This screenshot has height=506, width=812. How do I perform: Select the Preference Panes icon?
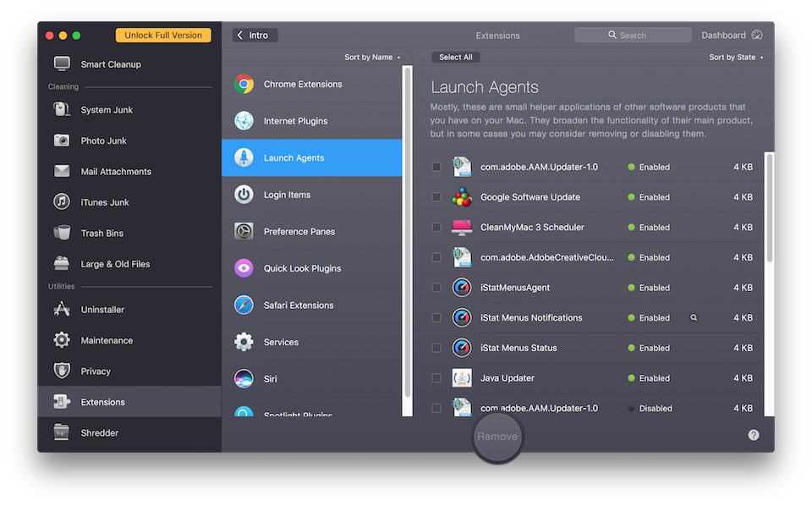(244, 231)
